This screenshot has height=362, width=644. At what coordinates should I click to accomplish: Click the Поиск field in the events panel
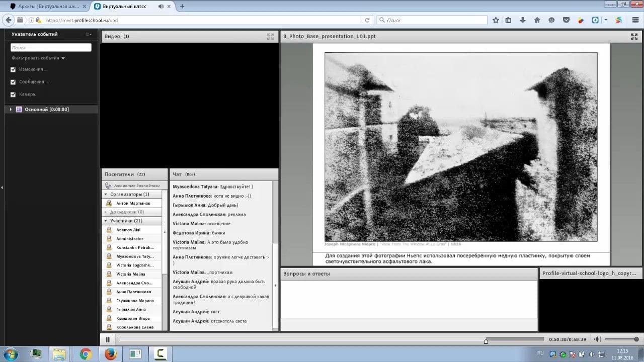(x=51, y=47)
